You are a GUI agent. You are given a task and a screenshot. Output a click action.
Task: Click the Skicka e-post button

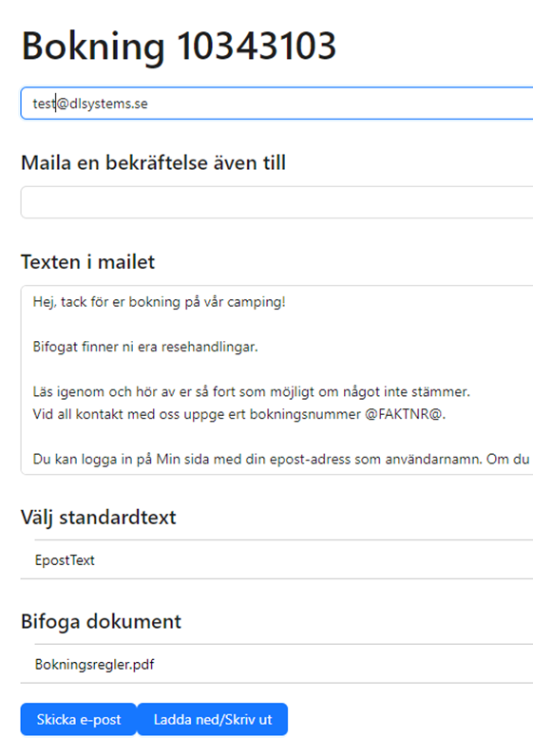[x=78, y=719]
